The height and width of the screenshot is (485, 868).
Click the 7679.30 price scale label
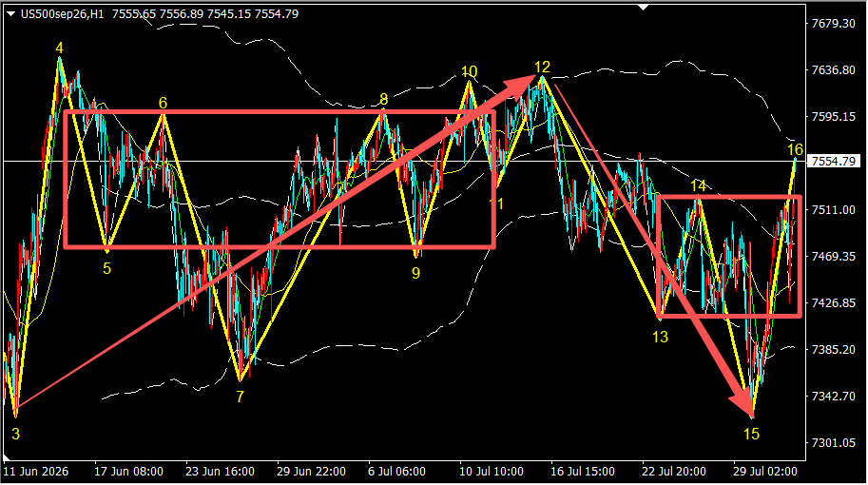click(x=833, y=23)
